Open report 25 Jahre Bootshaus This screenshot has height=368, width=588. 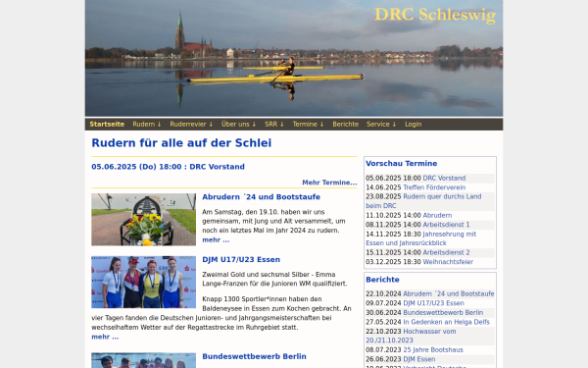pyautogui.click(x=433, y=350)
